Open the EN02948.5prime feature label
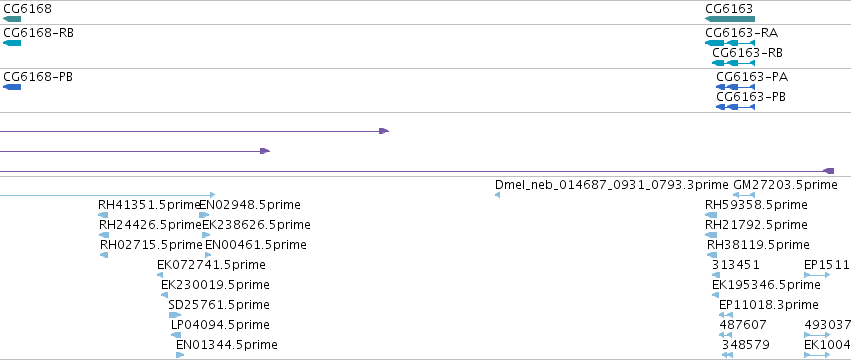 coord(250,205)
